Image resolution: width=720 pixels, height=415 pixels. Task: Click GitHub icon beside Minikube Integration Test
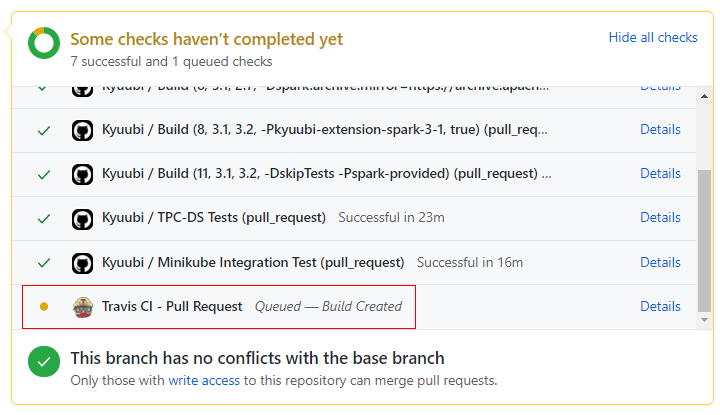[x=83, y=264]
